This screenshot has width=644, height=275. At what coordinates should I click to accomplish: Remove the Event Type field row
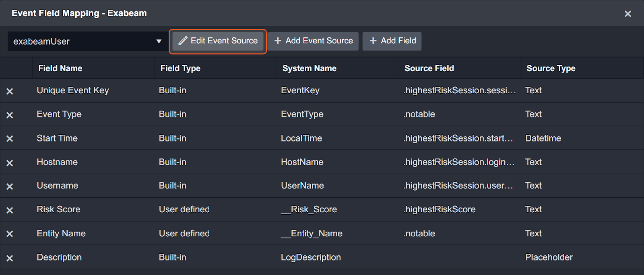pyautogui.click(x=10, y=115)
